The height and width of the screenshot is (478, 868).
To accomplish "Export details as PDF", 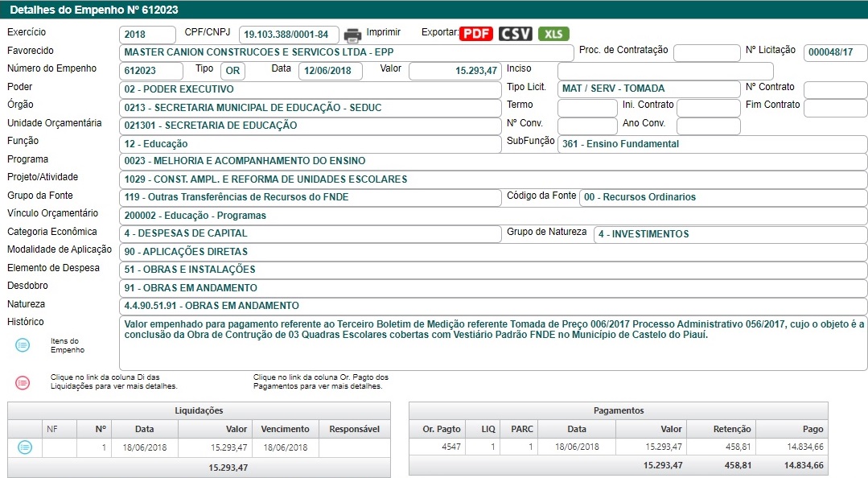I will coord(476,34).
